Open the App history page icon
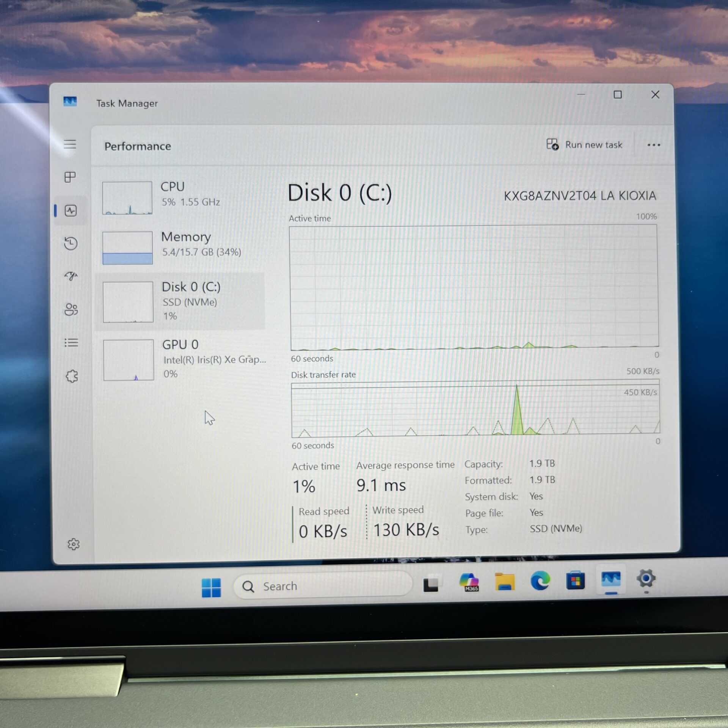 (71, 243)
